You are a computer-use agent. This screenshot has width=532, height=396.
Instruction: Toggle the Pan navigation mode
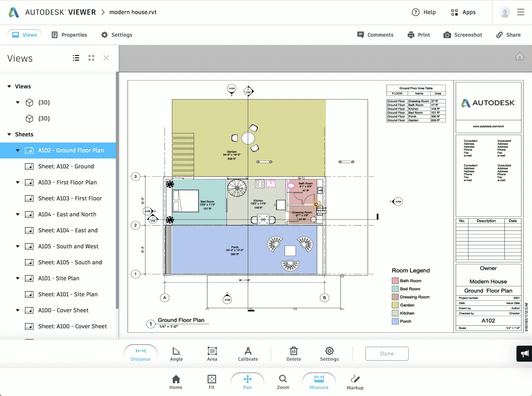click(247, 382)
